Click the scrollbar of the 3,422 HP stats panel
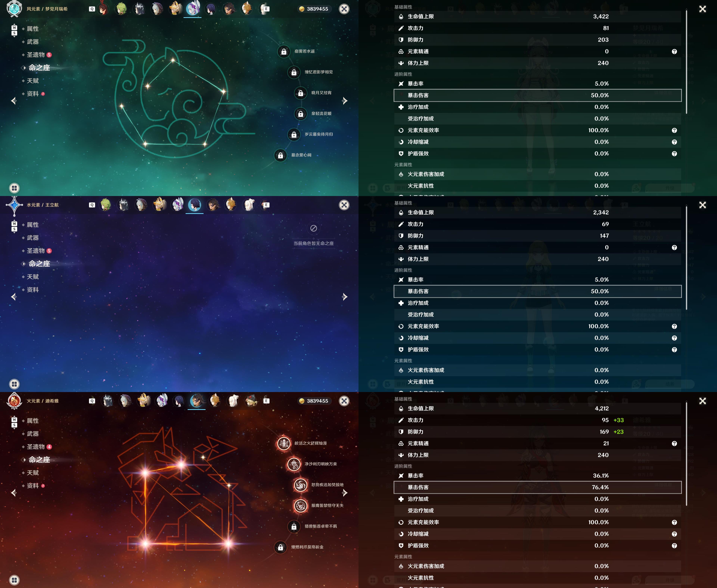The image size is (717, 588). [x=687, y=62]
